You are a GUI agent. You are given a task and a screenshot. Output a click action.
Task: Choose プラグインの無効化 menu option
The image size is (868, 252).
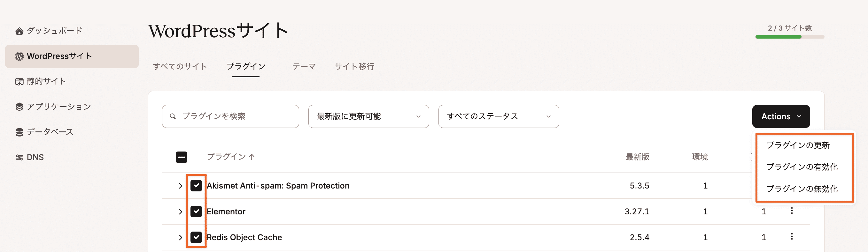(802, 189)
